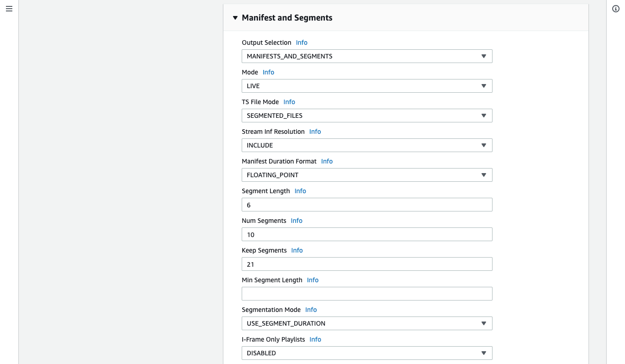
Task: Click Info link for Stream Inf Resolution
Action: pos(315,132)
